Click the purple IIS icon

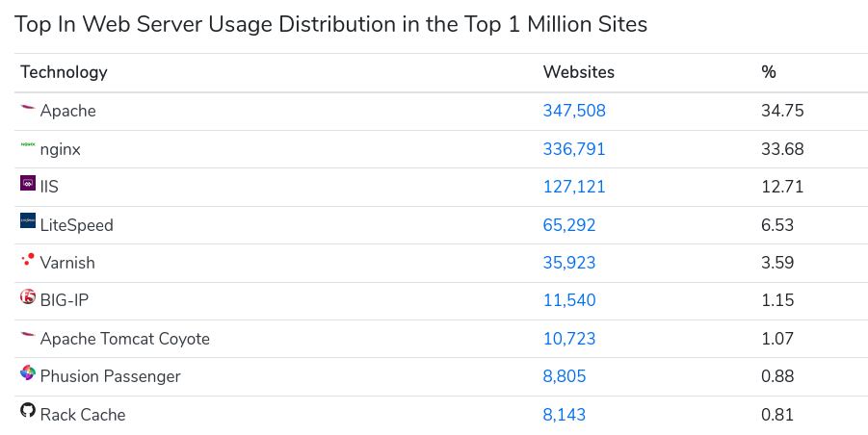point(28,184)
